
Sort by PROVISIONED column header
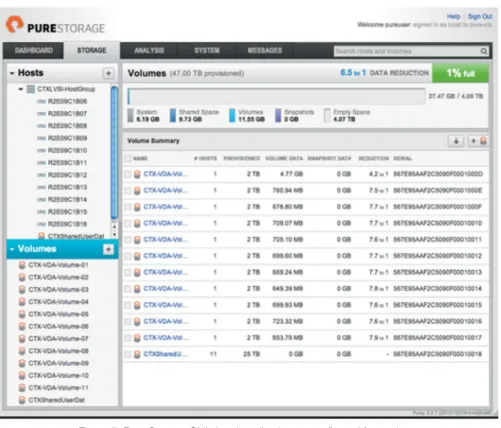point(241,158)
